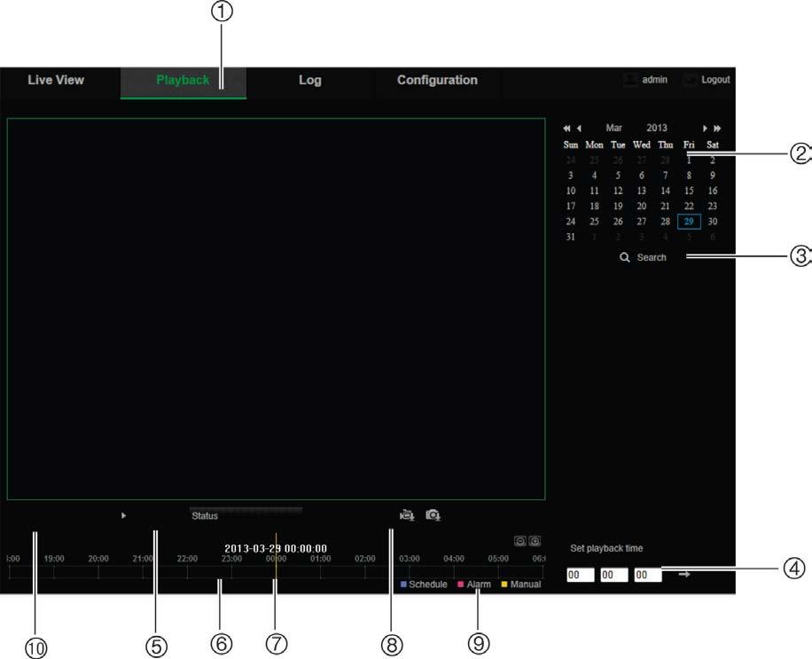Image resolution: width=812 pixels, height=659 pixels.
Task: Click the blue Schedule legend swatch
Action: [403, 584]
